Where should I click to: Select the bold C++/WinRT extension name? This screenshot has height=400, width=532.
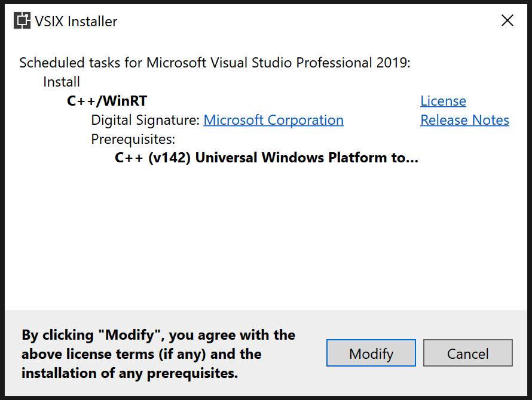coord(106,100)
